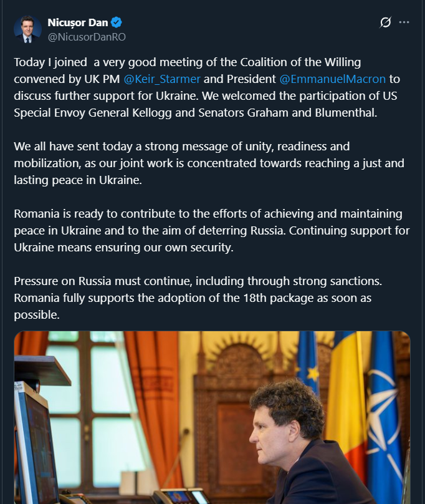Click the desk phone in the photo
The height and width of the screenshot is (504, 425).
[x=181, y=497]
